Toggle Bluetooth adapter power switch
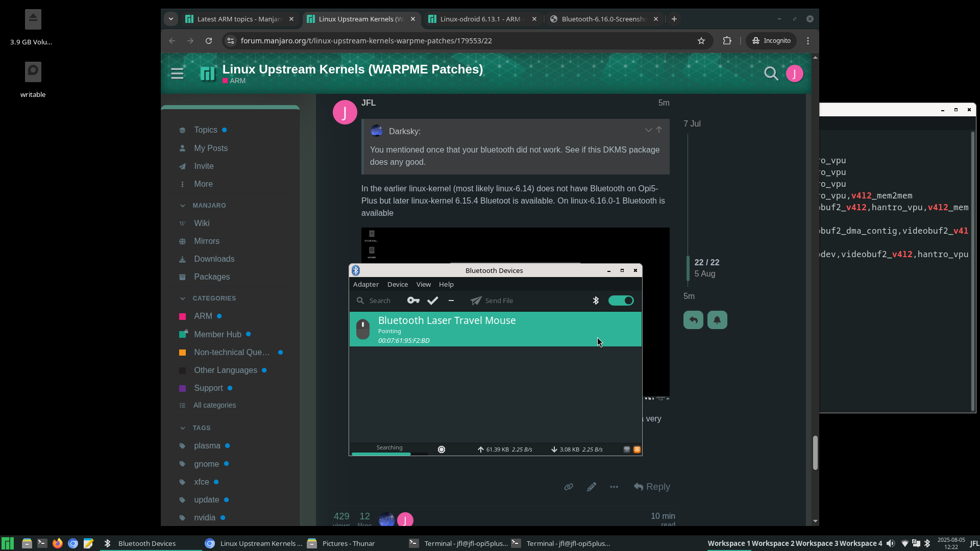This screenshot has height=551, width=980. coord(621,300)
